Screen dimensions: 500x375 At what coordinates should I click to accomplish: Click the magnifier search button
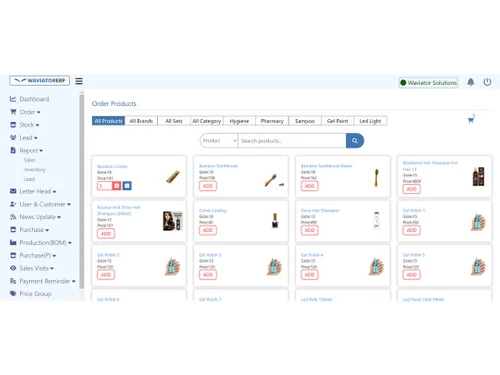pyautogui.click(x=355, y=141)
